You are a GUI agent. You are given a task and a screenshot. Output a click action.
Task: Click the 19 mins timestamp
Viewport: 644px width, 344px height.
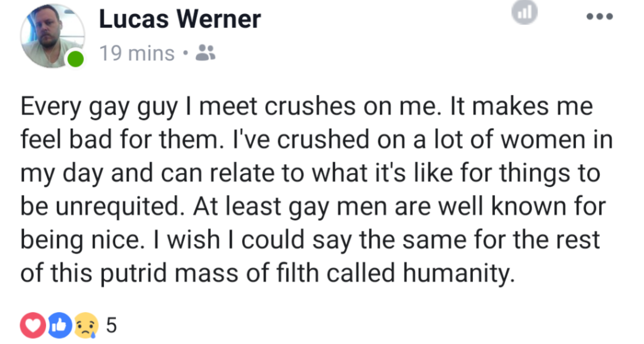coord(137,53)
